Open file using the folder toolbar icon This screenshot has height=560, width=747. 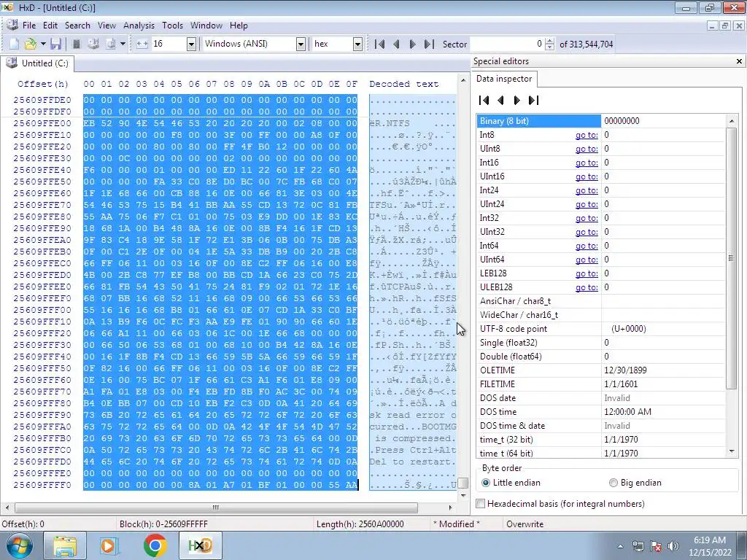pos(30,44)
